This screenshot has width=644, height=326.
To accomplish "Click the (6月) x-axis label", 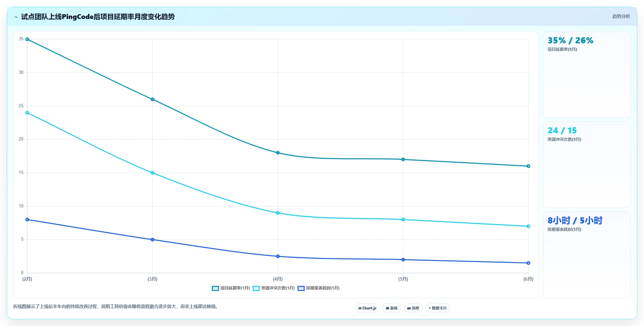I will tap(528, 279).
